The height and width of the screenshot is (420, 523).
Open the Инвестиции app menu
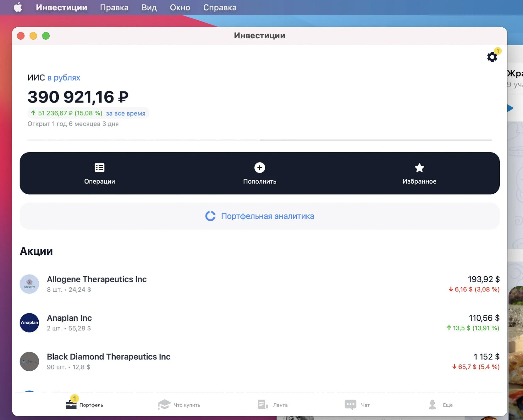click(x=62, y=8)
